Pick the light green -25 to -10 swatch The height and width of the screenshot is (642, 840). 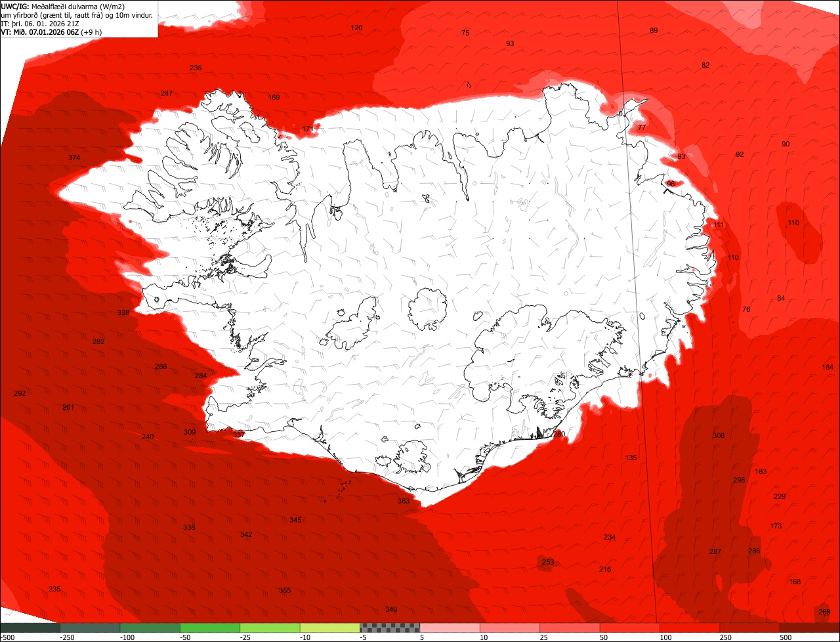[270, 628]
